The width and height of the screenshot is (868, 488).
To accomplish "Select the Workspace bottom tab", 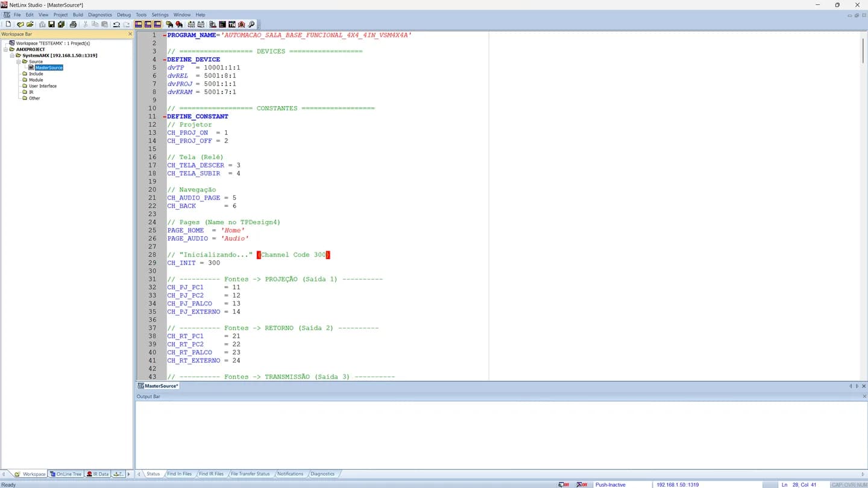I will click(x=30, y=474).
